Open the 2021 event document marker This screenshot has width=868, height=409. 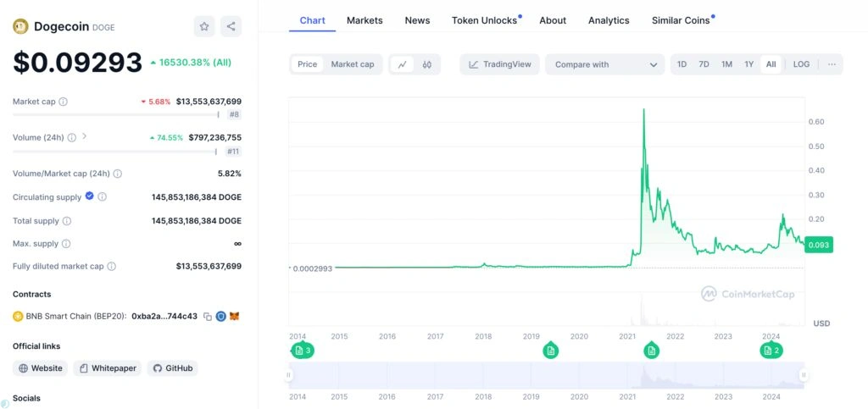pos(652,351)
